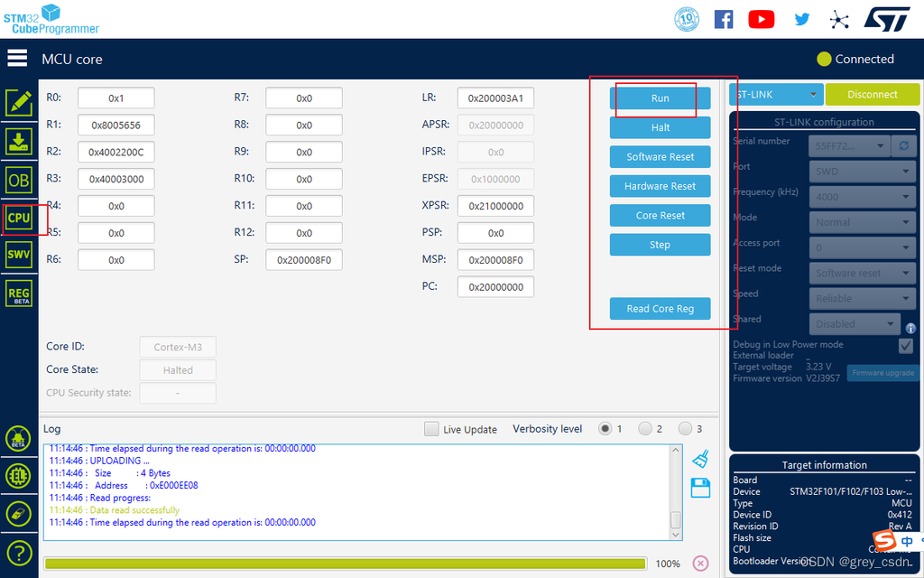Open the External loaders panel
This screenshot has height=578, width=924.
coord(19,476)
